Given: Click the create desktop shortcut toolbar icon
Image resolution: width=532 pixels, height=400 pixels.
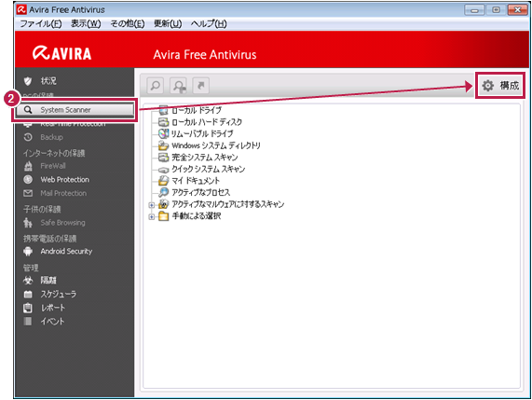Looking at the screenshot, I should [201, 85].
